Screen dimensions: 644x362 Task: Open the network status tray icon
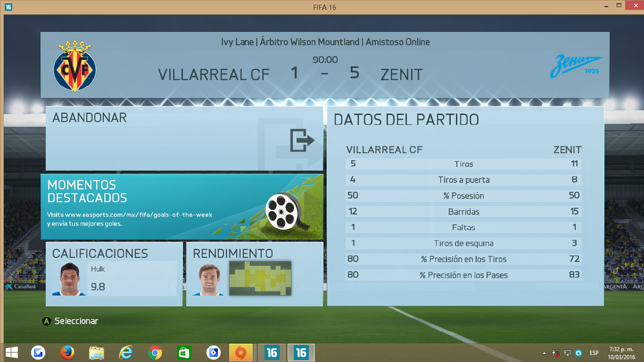567,353
